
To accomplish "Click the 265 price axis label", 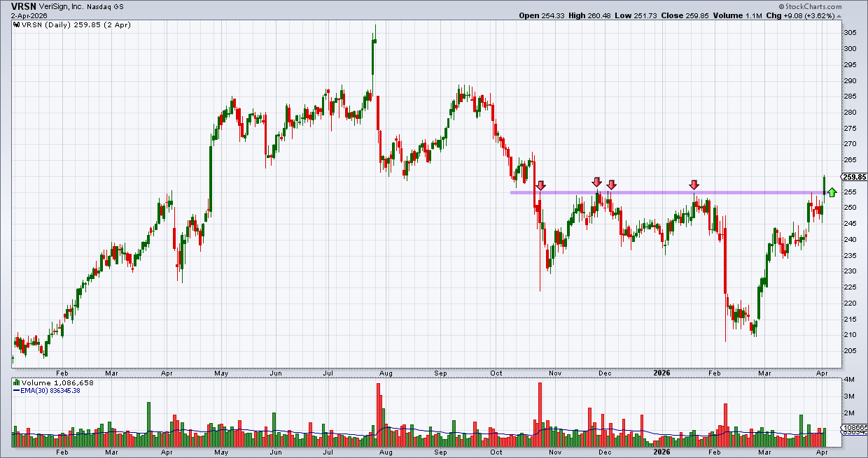I will coord(850,160).
